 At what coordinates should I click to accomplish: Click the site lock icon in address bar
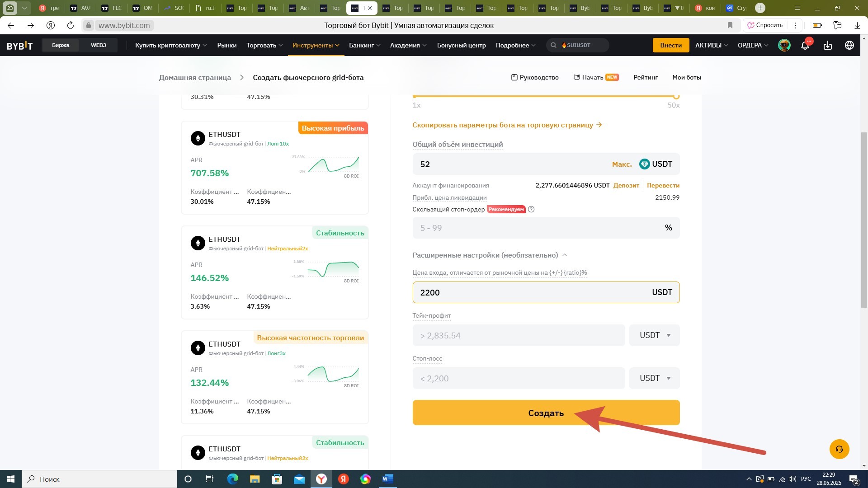[x=89, y=25]
